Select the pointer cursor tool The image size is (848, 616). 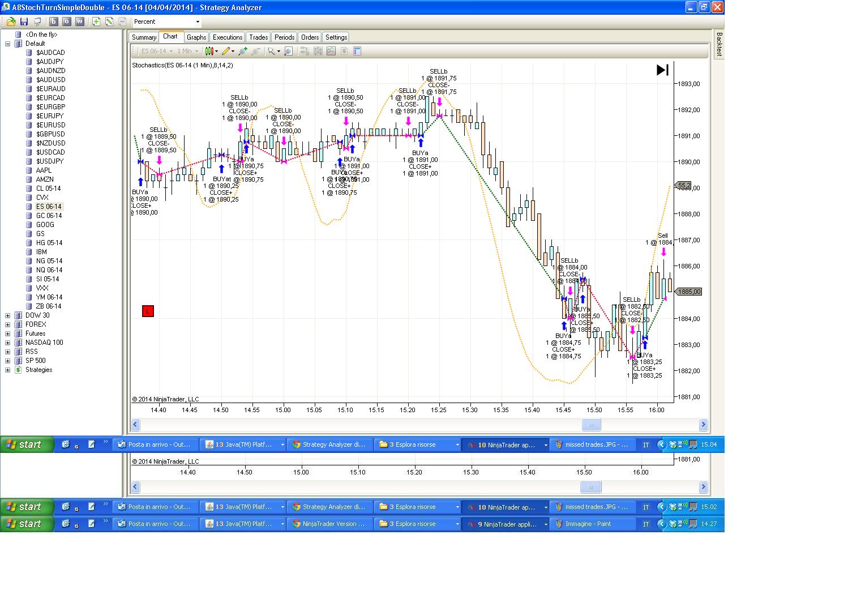tap(272, 51)
